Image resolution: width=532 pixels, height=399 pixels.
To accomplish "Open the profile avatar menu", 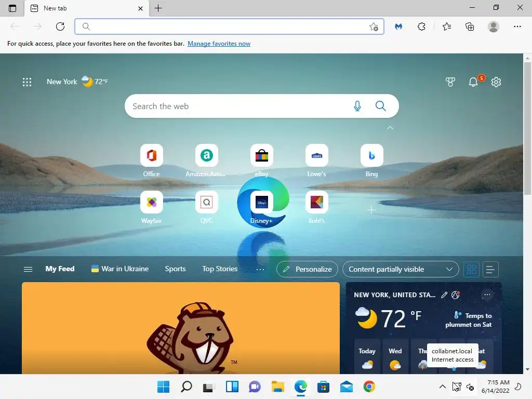I will pos(494,26).
